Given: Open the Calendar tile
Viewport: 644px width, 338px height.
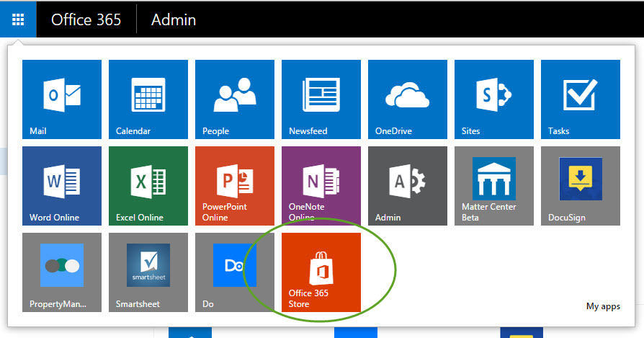Looking at the screenshot, I should tap(148, 99).
